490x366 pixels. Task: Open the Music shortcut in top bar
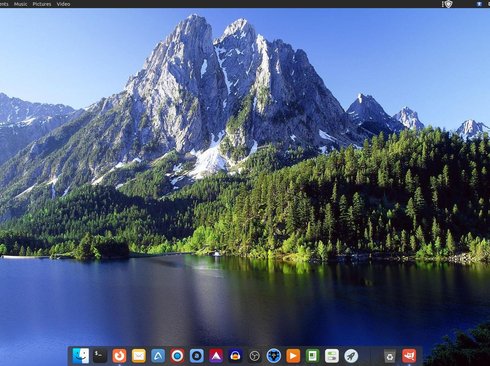[20, 4]
